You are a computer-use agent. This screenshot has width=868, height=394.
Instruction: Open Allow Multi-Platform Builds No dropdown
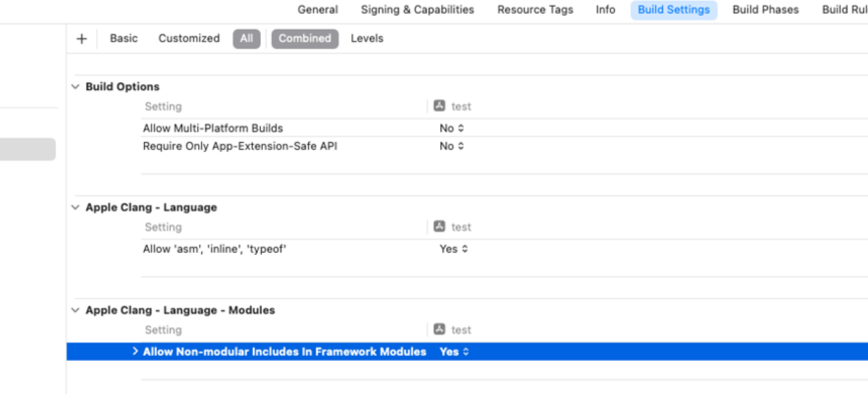click(x=451, y=128)
